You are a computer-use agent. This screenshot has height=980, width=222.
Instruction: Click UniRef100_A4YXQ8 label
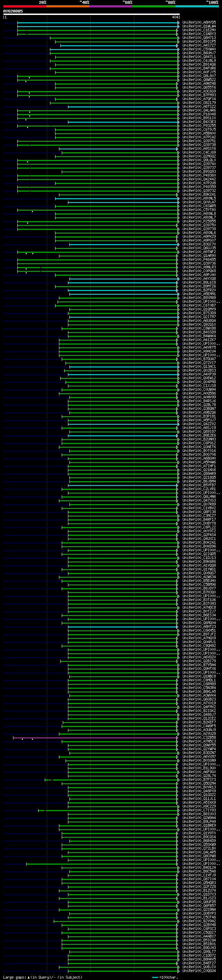pyautogui.click(x=199, y=279)
